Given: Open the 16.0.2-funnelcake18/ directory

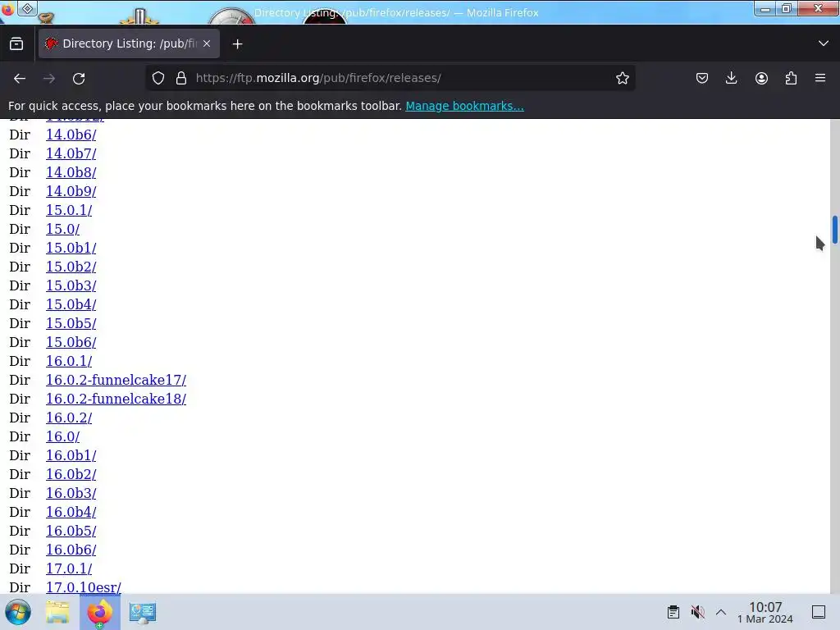Looking at the screenshot, I should click(116, 399).
